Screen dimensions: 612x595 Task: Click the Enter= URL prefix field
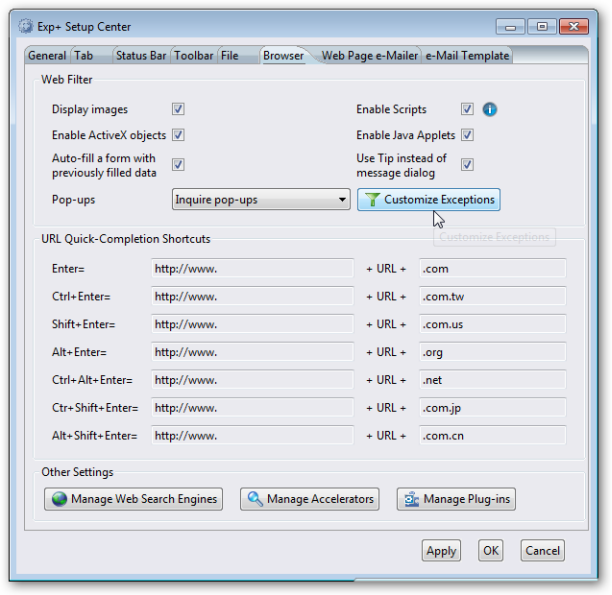252,269
